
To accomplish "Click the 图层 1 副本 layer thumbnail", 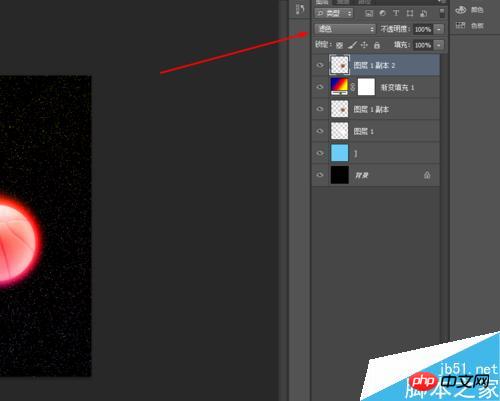I will pyautogui.click(x=339, y=109).
